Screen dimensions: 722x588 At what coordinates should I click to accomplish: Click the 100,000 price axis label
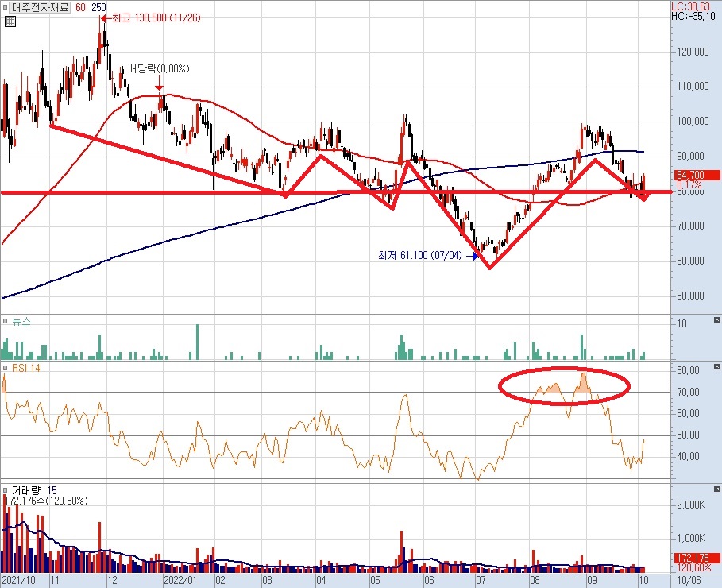693,122
